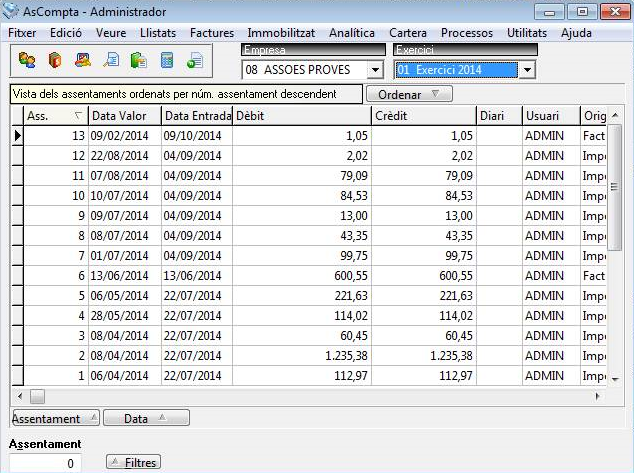
Task: Click the document with magnifier toolbar icon
Action: click(x=111, y=60)
